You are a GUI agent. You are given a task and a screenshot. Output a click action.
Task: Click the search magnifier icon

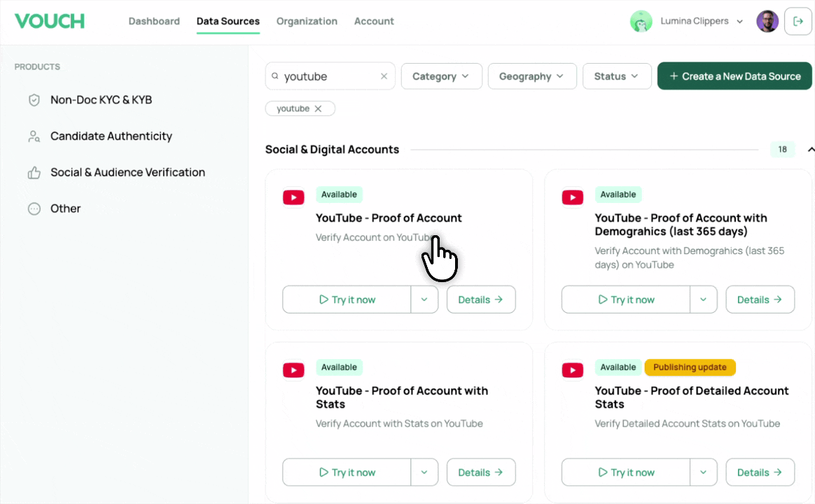[275, 76]
